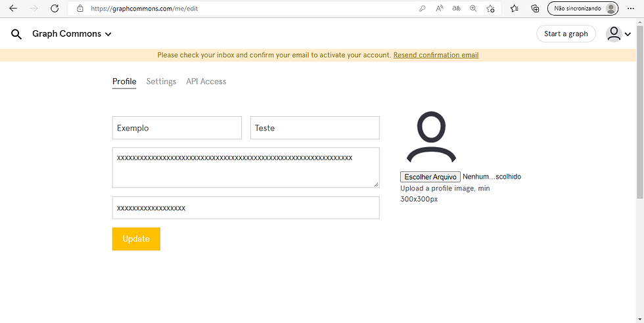Click the Graph Commons search magnifier
Image resolution: width=644 pixels, height=323 pixels.
click(16, 34)
